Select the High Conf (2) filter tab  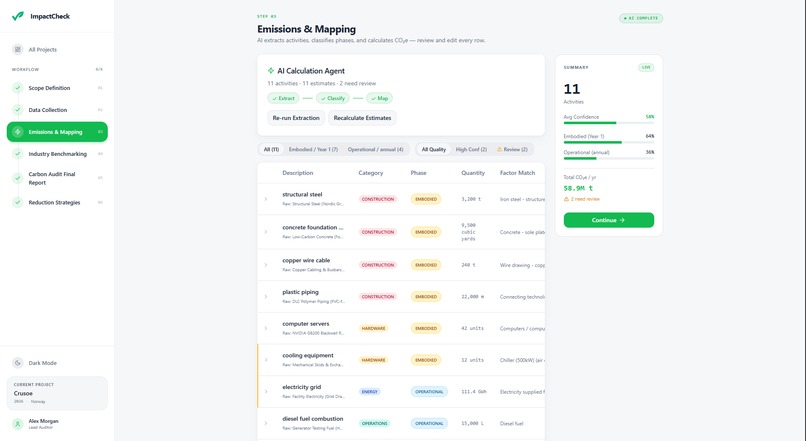point(471,149)
